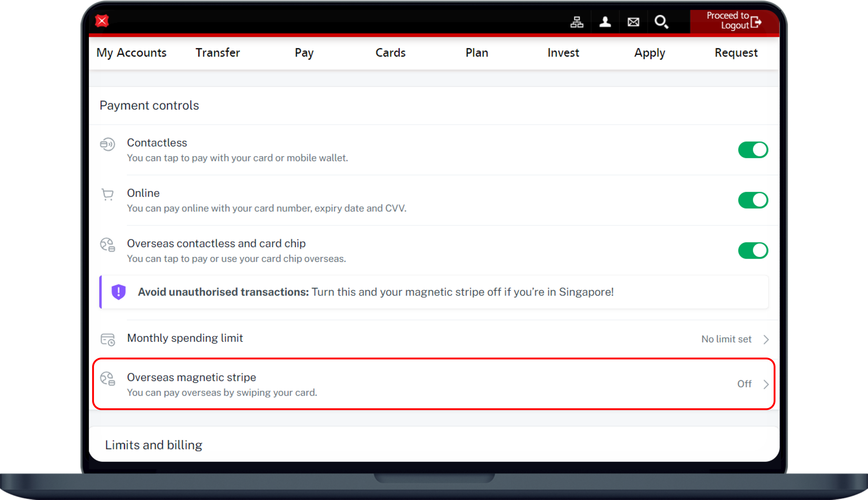Click the Monthly spending limit card icon

click(x=108, y=339)
